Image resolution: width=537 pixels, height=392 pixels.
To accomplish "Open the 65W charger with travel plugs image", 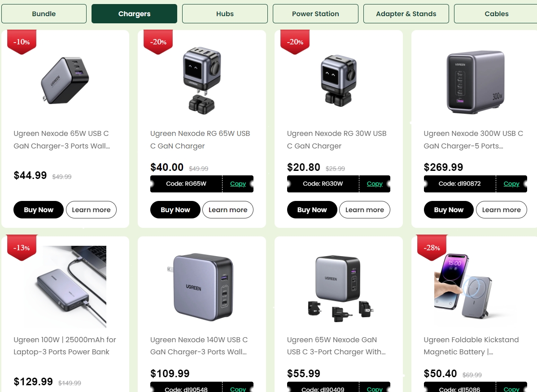I will pos(339,287).
